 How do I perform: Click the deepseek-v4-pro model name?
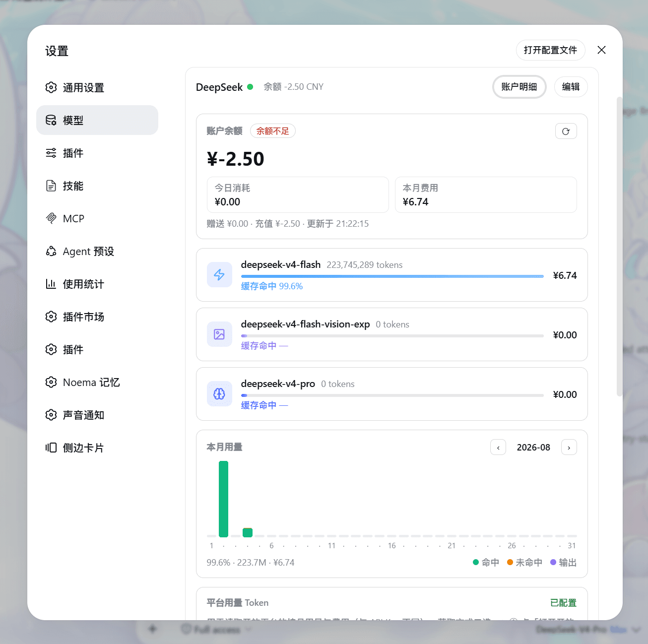coord(278,384)
